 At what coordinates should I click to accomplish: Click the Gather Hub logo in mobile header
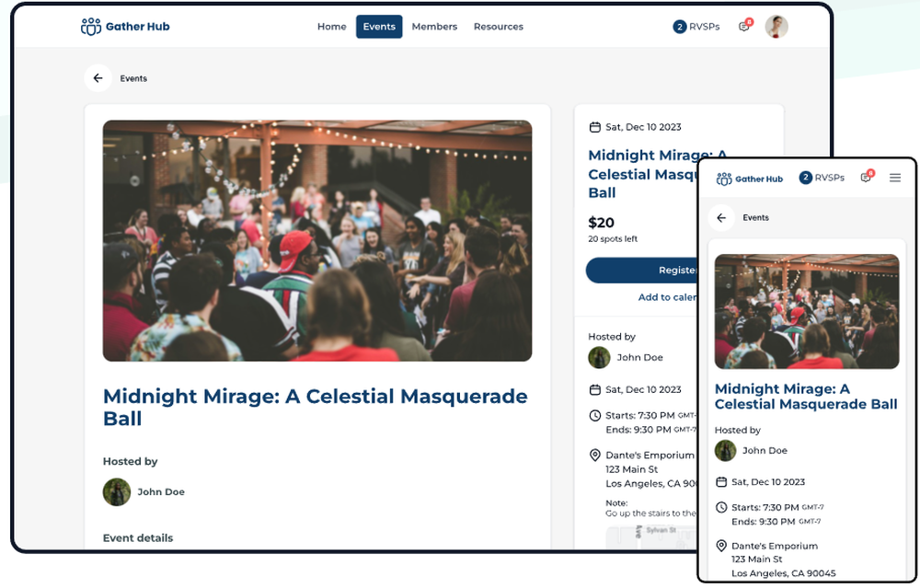coord(750,179)
